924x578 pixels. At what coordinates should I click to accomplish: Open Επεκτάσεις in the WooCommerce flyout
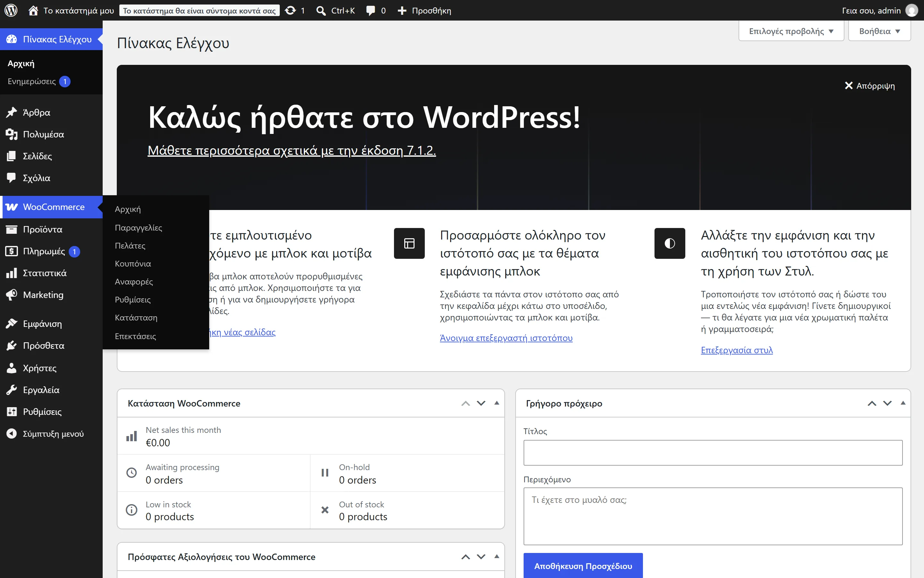click(156, 336)
